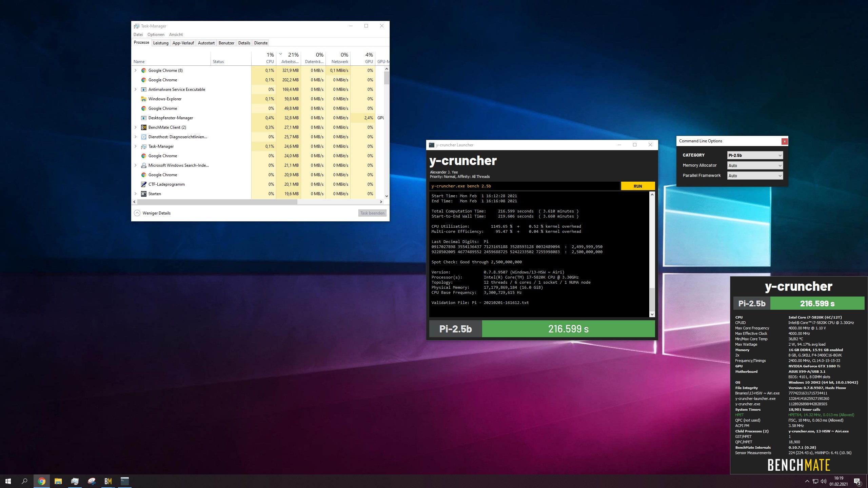
Task: Open the CATEGORY dropdown showing Pi-2.5b
Action: click(x=755, y=156)
